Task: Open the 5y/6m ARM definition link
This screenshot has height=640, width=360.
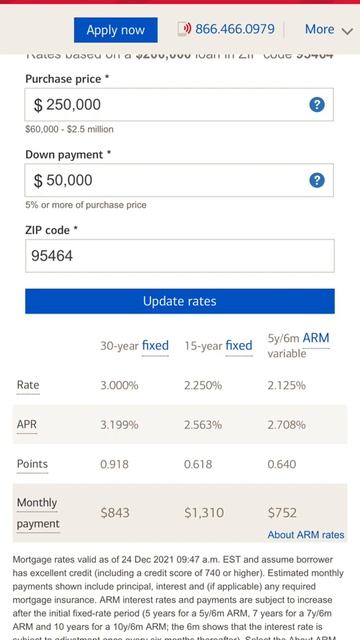Action: point(316,338)
